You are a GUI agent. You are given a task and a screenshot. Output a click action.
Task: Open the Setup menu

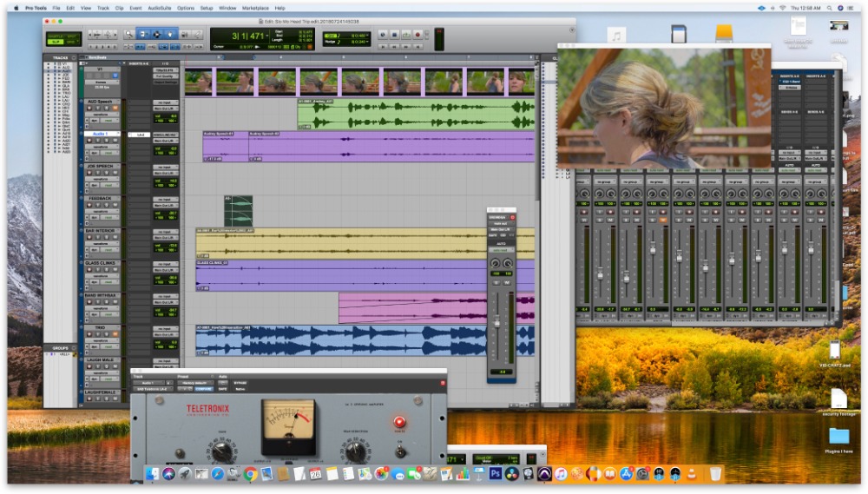(207, 8)
